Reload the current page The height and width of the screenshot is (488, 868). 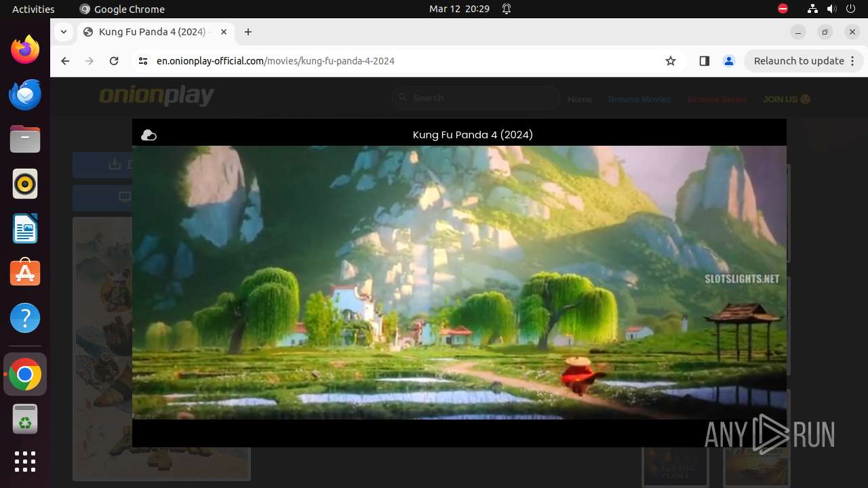click(x=114, y=61)
